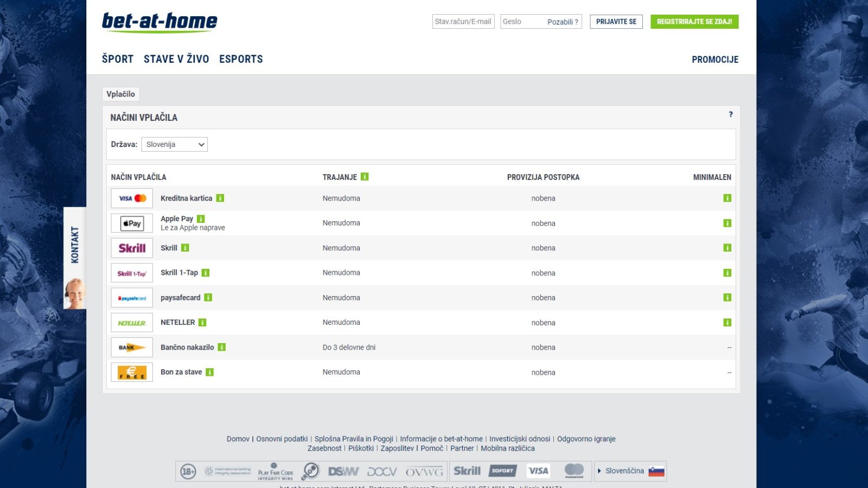Open info icon next to Bančno nakazilo
The image size is (868, 488).
[222, 347]
